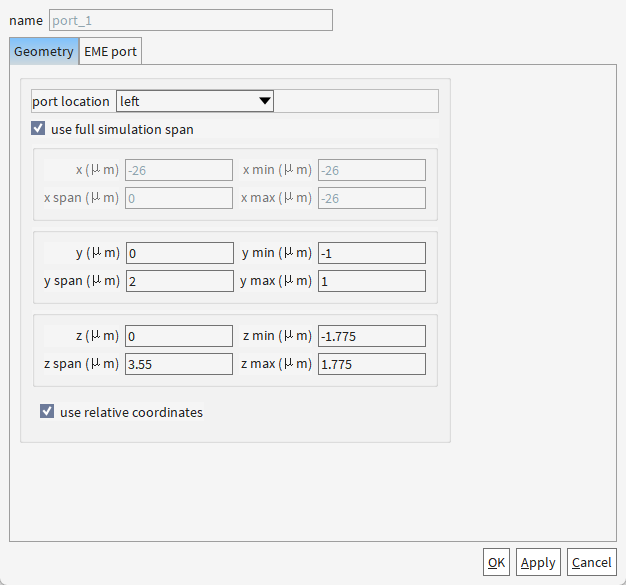Edit the z (µm) input field
This screenshot has width=626, height=585.
click(179, 336)
